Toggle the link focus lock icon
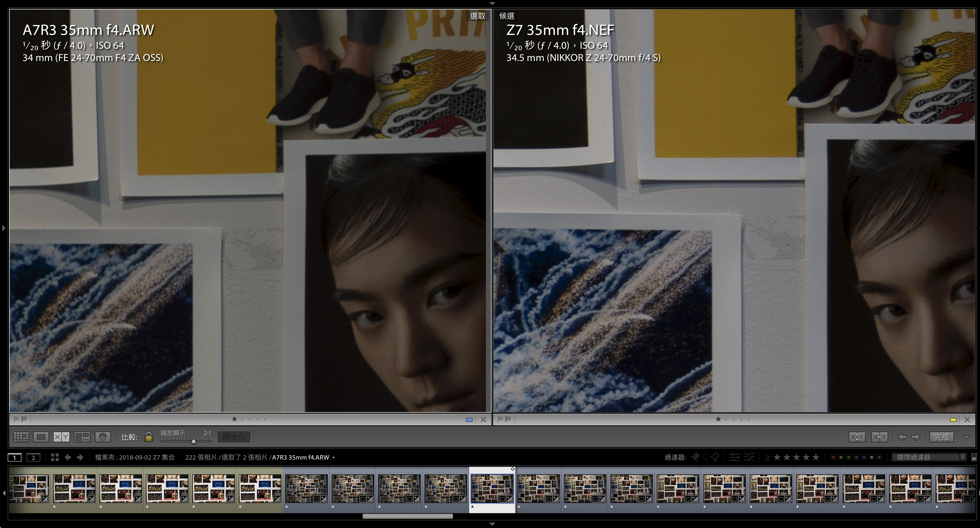Screen dimensions: 980x528 pyautogui.click(x=149, y=437)
